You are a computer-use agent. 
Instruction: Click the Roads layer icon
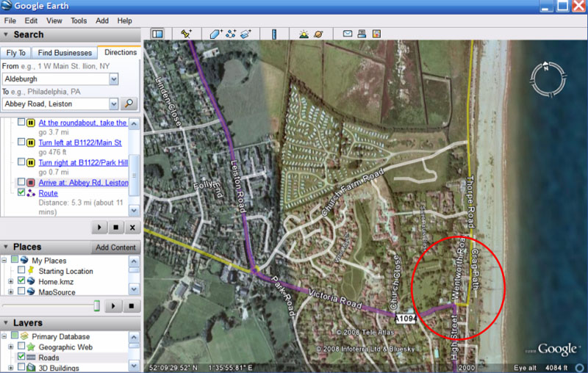31,358
